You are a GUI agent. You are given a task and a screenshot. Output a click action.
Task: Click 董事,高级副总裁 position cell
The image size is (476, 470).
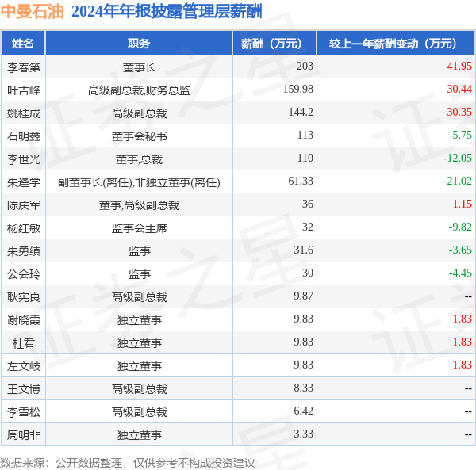[x=139, y=205]
